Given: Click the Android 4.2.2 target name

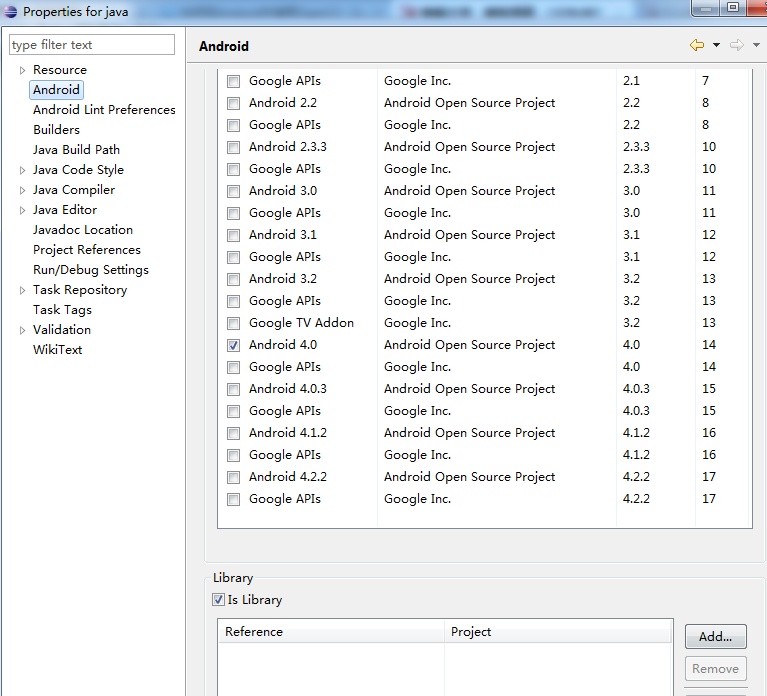Looking at the screenshot, I should (288, 477).
